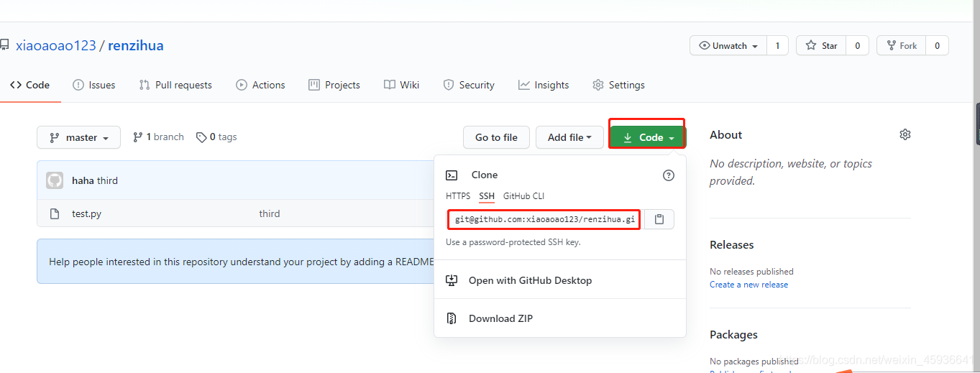This screenshot has width=980, height=373.
Task: Choose Download ZIP
Action: coord(560,318)
